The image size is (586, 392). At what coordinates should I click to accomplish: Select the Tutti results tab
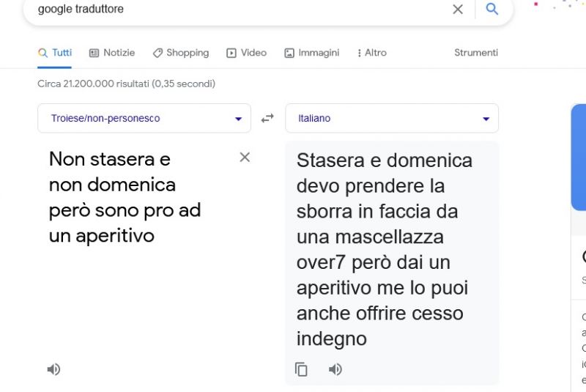coord(55,53)
